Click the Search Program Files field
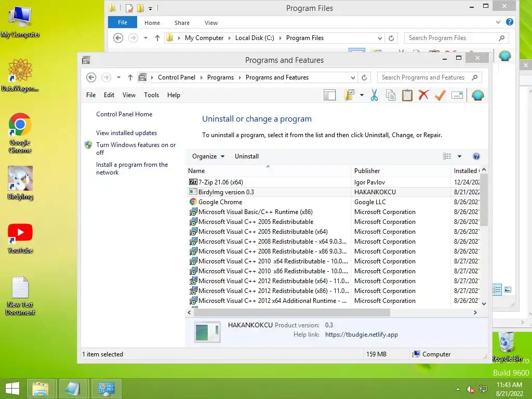 [x=451, y=38]
